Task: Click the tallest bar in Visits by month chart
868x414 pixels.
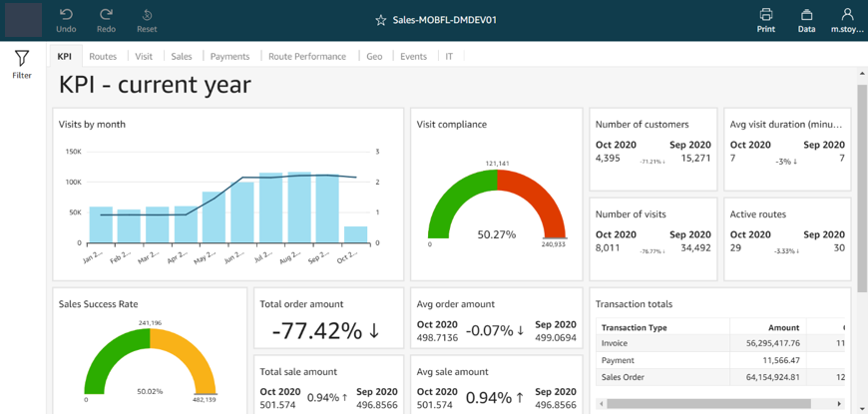Action: 299,207
